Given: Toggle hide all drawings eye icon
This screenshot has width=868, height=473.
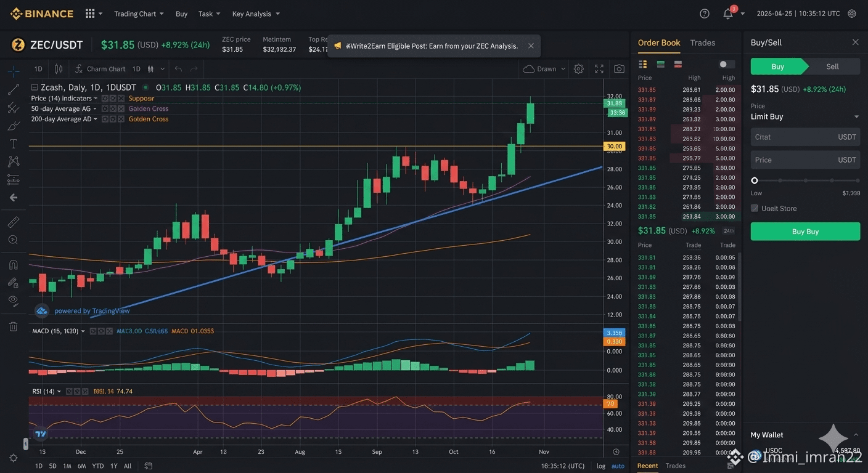Looking at the screenshot, I should point(13,301).
